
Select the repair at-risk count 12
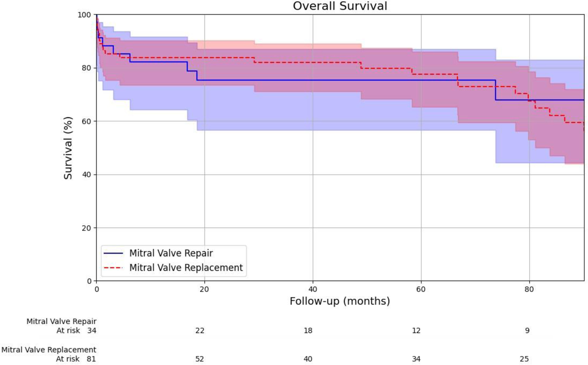[416, 331]
